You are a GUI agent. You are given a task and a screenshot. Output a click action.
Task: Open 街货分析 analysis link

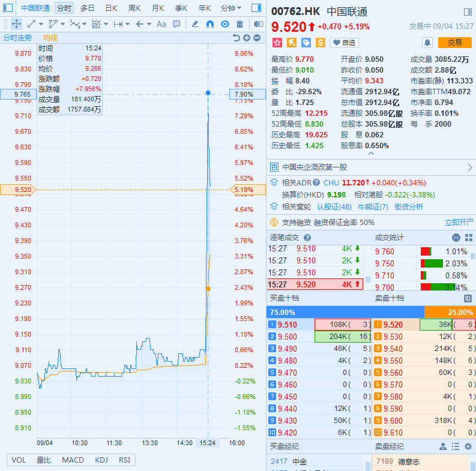coord(409,207)
